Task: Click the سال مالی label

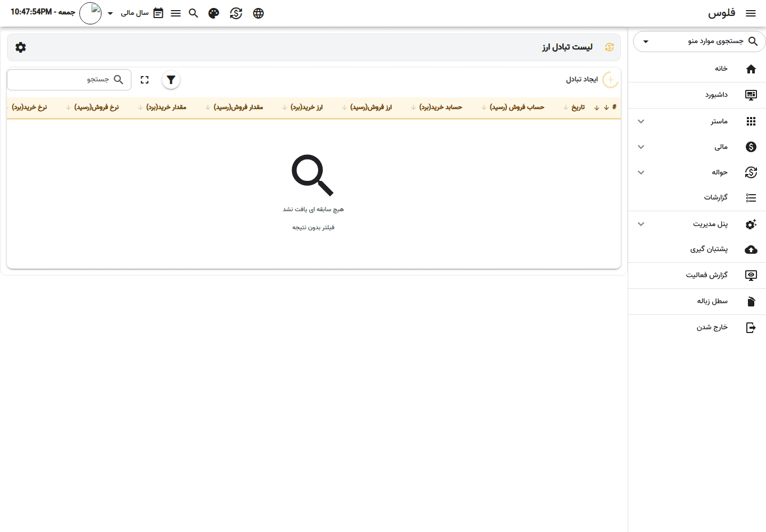Action: coord(135,13)
